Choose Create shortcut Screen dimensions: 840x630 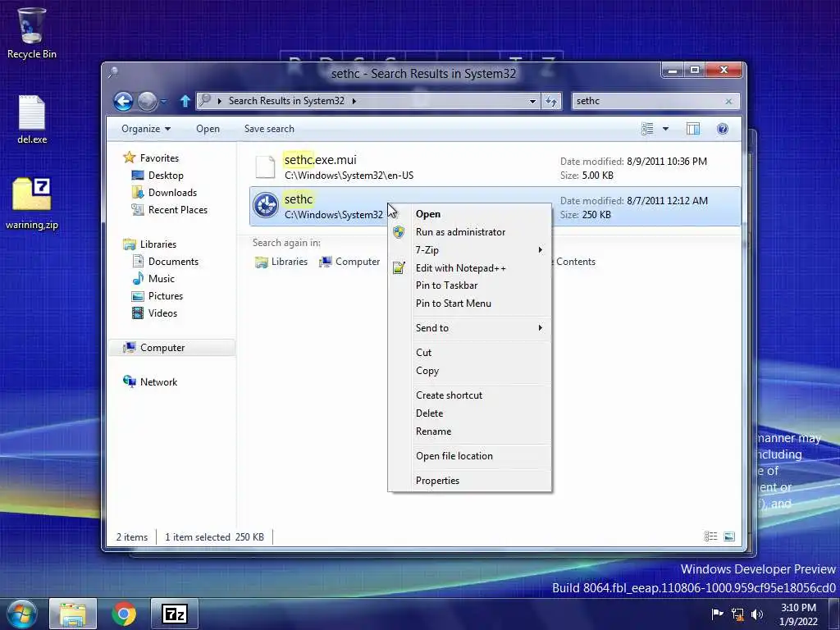tap(470, 395)
